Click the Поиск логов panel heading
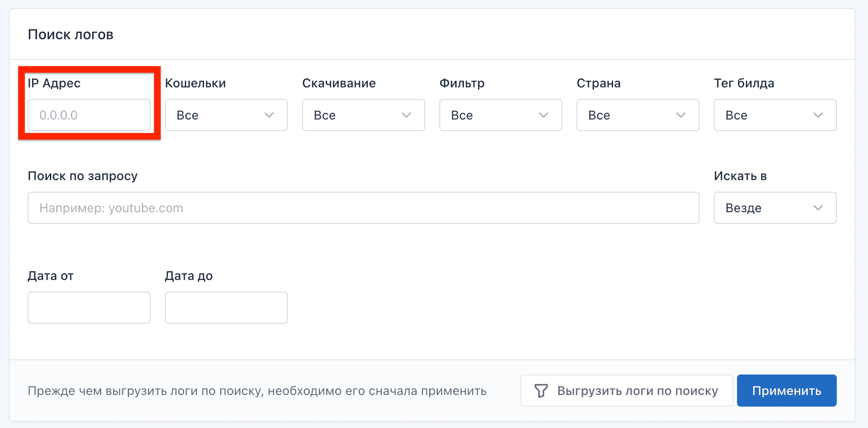Viewport: 868px width, 428px height. pyautogui.click(x=70, y=35)
